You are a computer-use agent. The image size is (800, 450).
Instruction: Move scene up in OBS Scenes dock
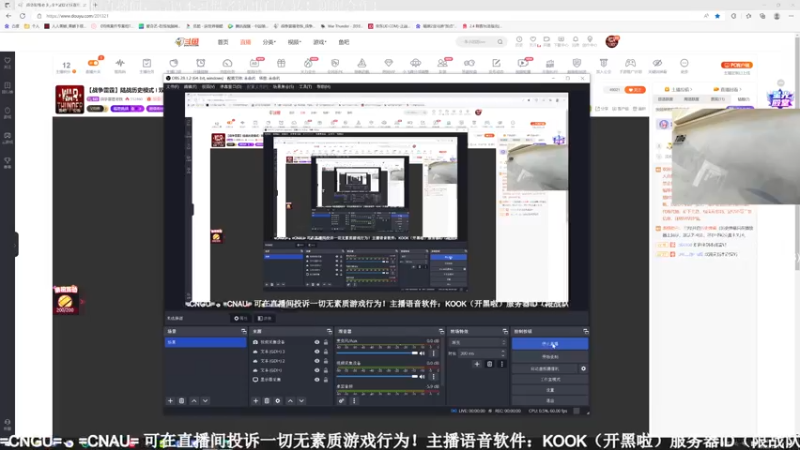194,401
